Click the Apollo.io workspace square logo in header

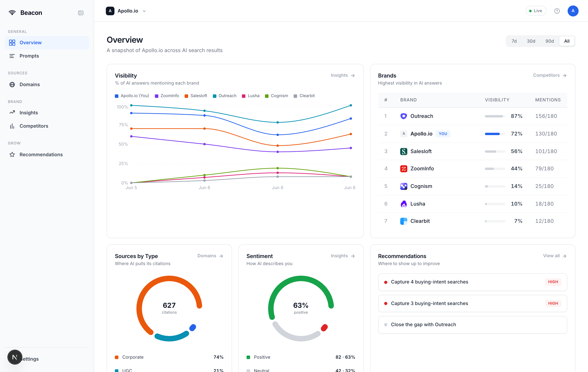110,11
